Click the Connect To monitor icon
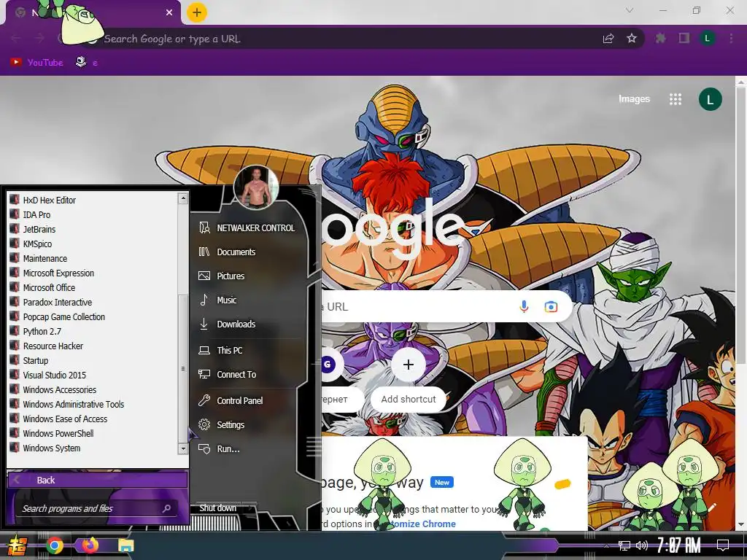Screen dimensions: 747x560 (204, 374)
